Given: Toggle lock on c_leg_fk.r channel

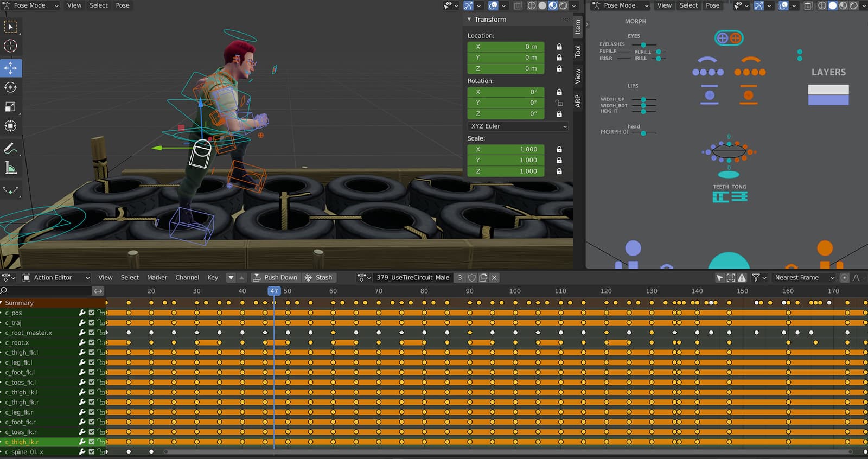Looking at the screenshot, I should point(101,412).
